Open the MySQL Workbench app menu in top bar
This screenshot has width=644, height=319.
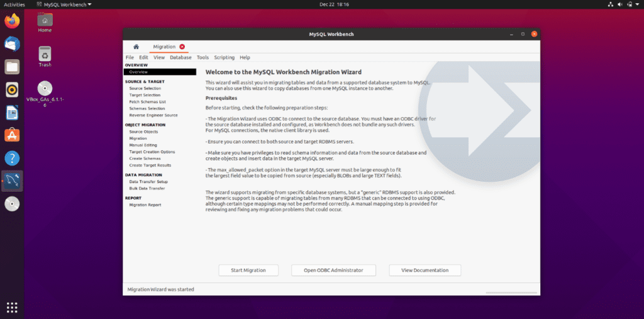click(x=64, y=4)
